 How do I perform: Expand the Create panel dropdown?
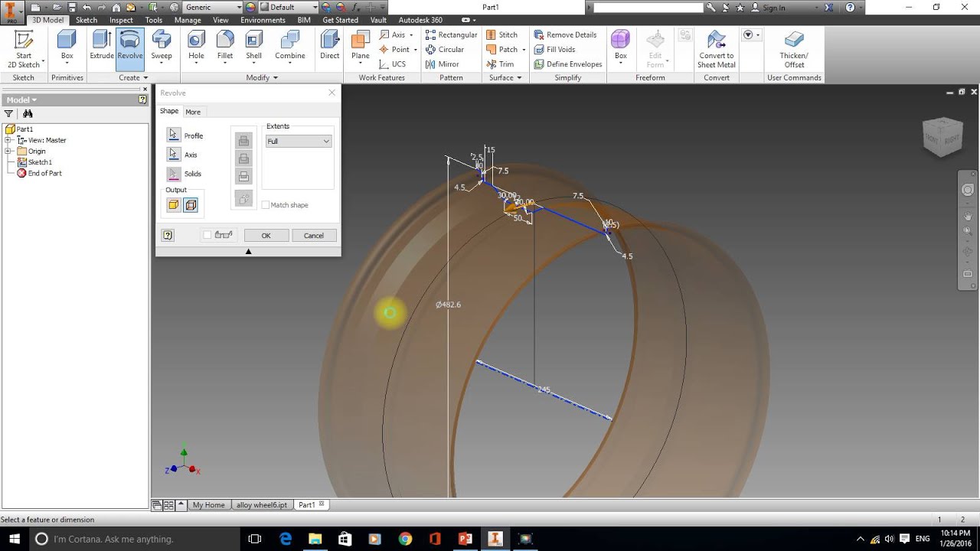click(x=133, y=77)
